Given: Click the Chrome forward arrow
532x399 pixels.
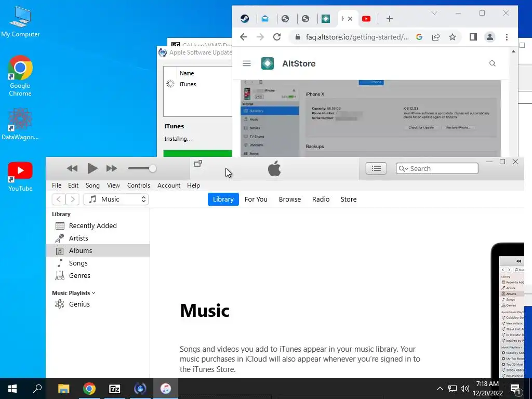Looking at the screenshot, I should (260, 37).
